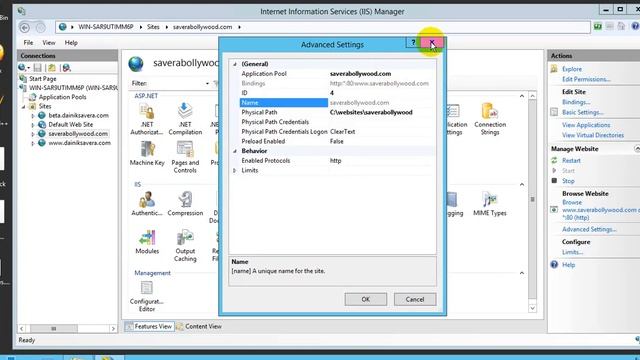Screen dimensions: 640x360
Task: Select Application Pools in Connections tree
Action: click(x=62, y=97)
